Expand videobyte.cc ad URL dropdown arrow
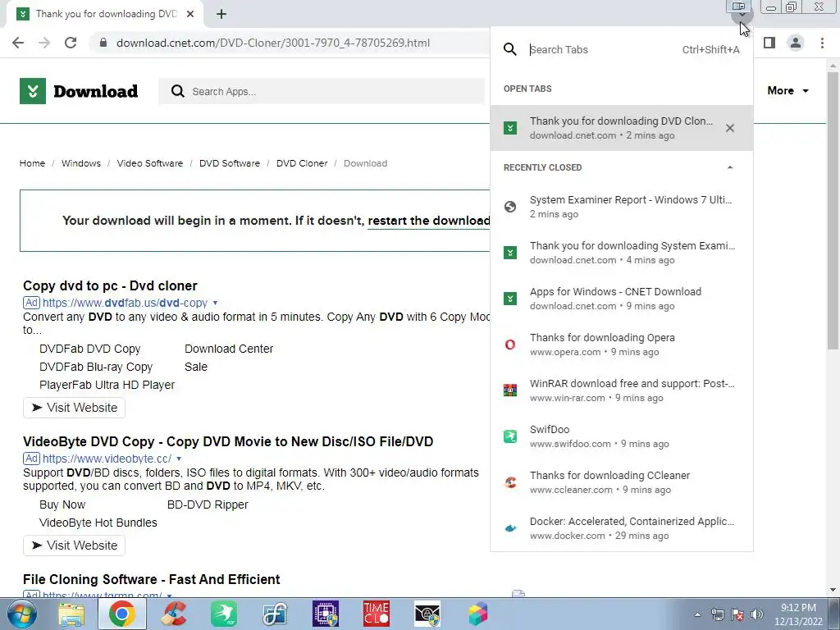Image resolution: width=840 pixels, height=630 pixels. tap(179, 459)
